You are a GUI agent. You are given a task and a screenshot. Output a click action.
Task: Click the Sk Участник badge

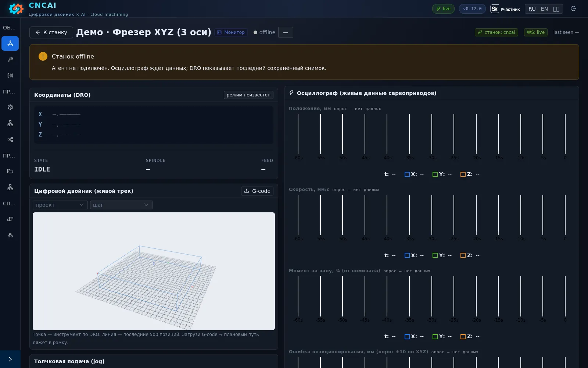[x=505, y=9]
